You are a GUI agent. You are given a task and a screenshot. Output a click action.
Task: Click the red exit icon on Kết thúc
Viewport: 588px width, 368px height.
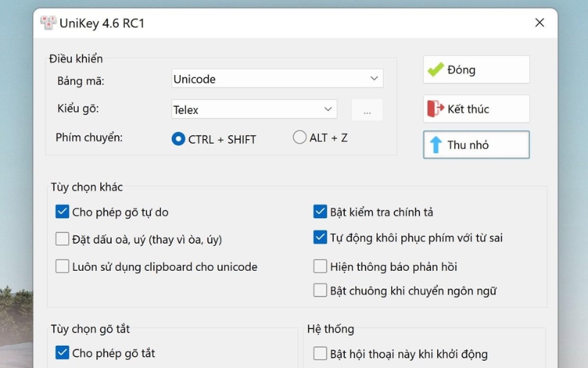point(436,108)
